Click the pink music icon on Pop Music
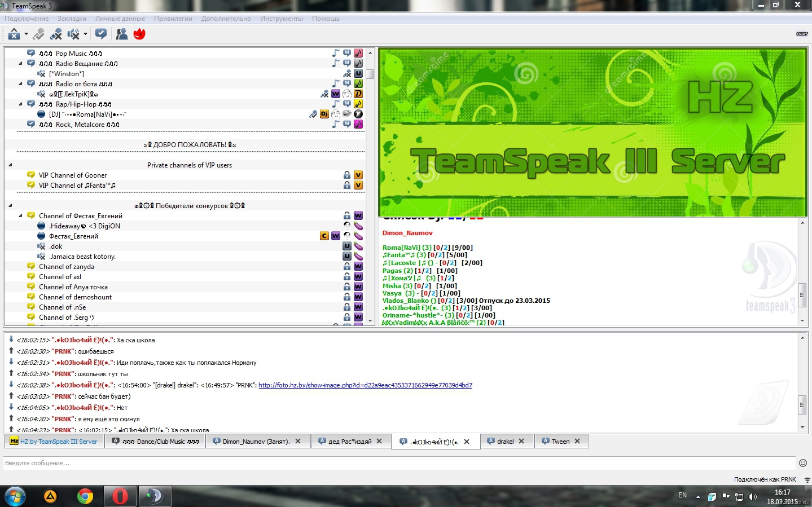 pos(358,54)
